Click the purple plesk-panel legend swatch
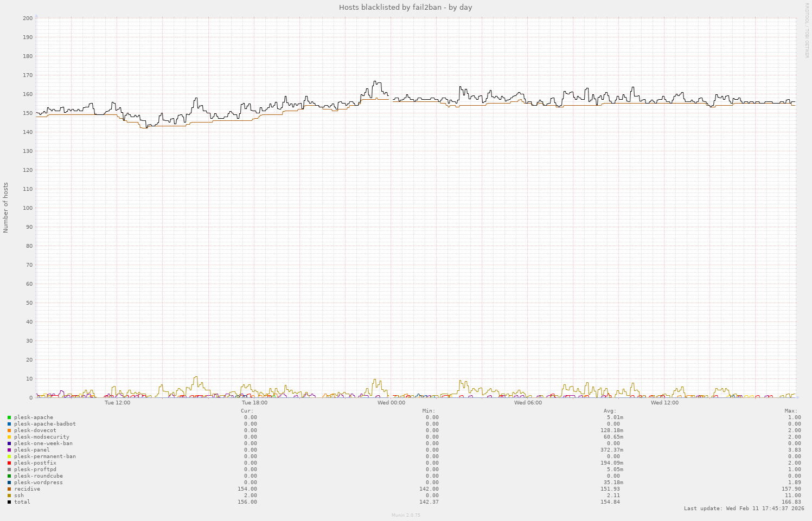 9,450
